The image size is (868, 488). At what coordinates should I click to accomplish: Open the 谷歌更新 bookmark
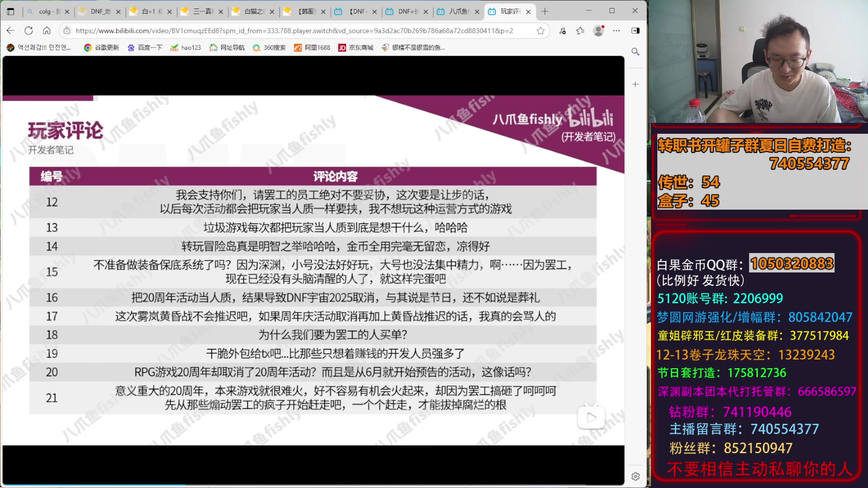[x=102, y=47]
